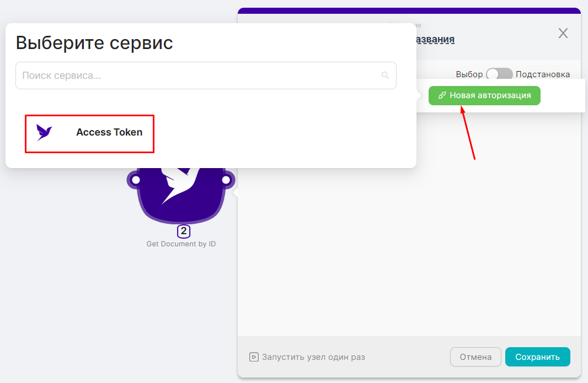Click the hummingbird icon beside Access Token

tap(44, 132)
